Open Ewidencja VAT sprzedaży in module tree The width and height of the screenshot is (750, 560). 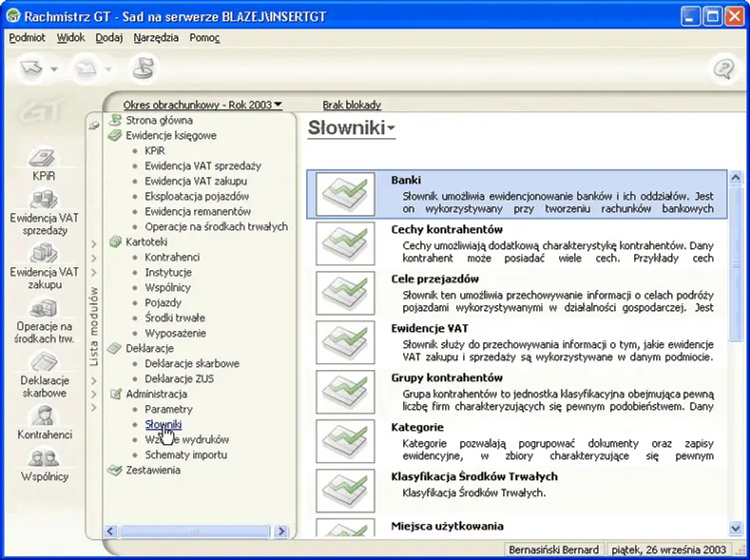click(203, 166)
